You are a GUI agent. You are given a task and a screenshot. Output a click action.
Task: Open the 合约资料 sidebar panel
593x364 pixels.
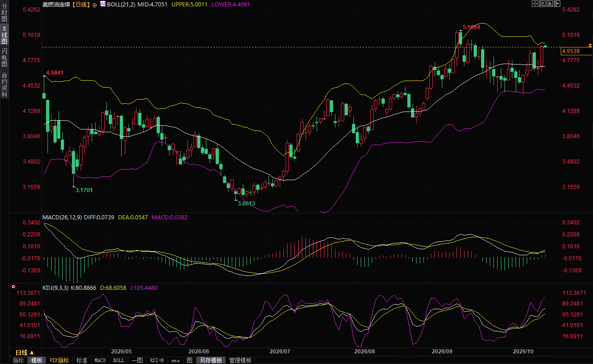pyautogui.click(x=4, y=85)
